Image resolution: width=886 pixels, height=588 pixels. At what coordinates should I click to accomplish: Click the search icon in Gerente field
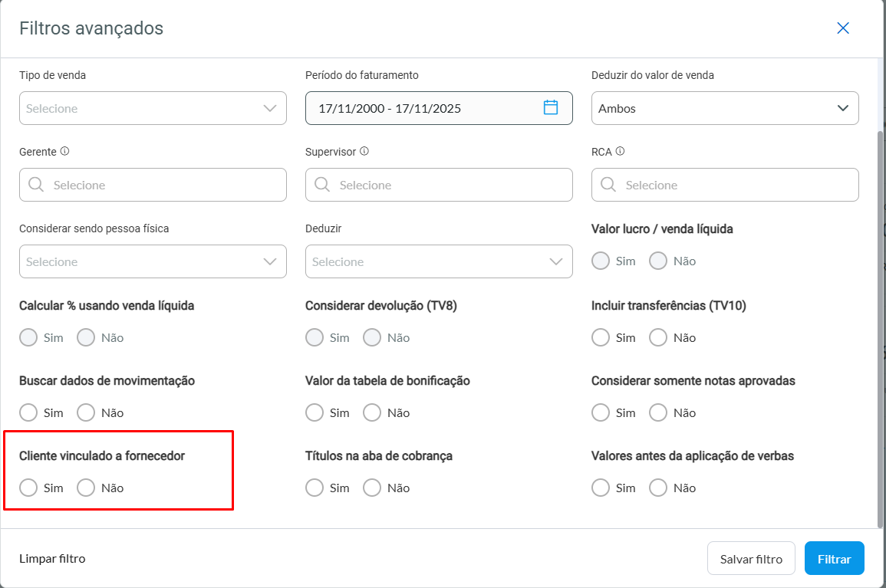click(x=36, y=185)
